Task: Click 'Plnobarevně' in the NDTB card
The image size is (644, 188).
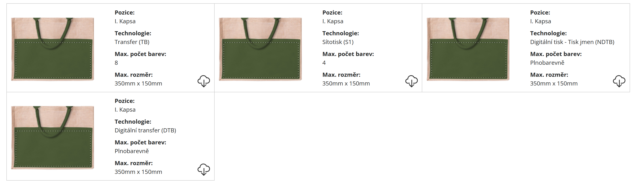Action: (547, 63)
